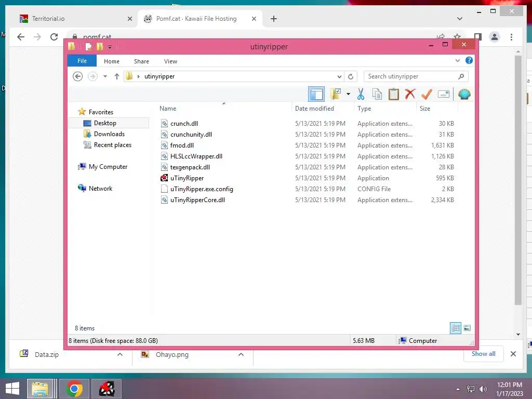Click the orange checkmark Properties icon

427,94
